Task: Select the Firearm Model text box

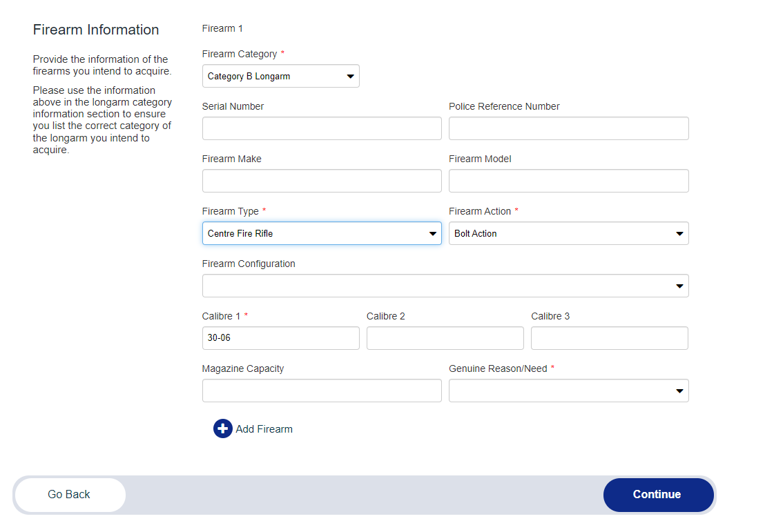Action: [568, 181]
